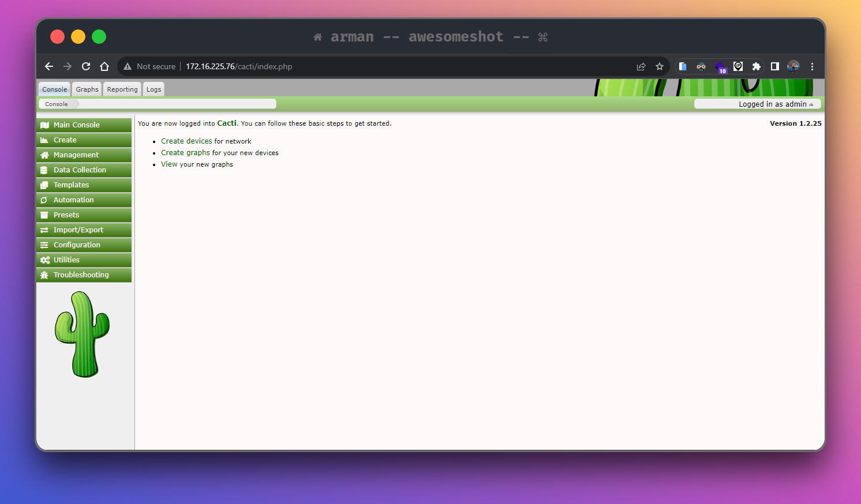Select the Main Console icon
Screen dimensions: 861x504
click(46, 125)
